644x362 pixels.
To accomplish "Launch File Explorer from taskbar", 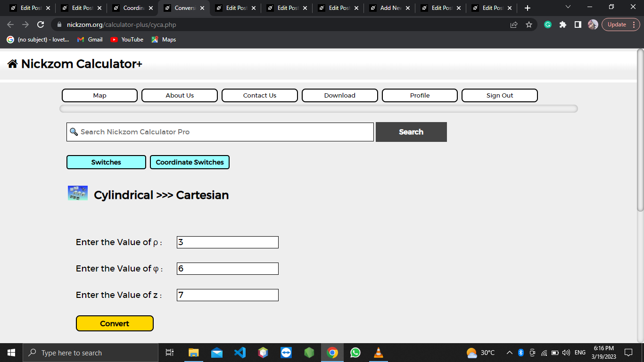I will [x=194, y=353].
